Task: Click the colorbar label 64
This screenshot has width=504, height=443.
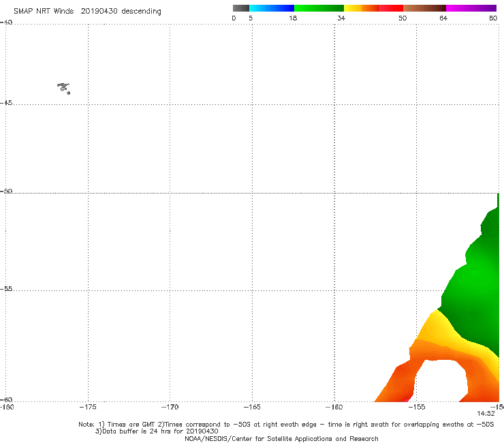Action: [x=443, y=18]
